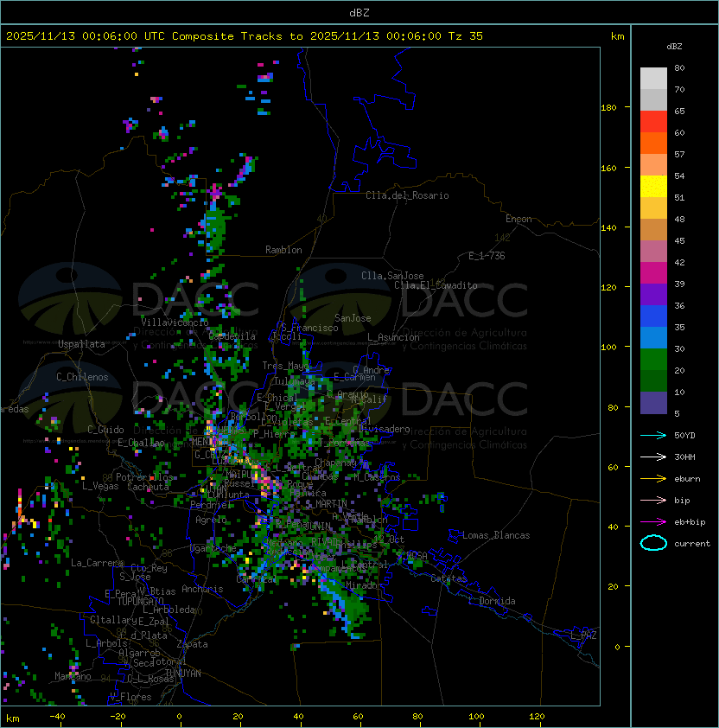Click the pink bip arrow legend icon
The width and height of the screenshot is (719, 728).
click(x=653, y=500)
